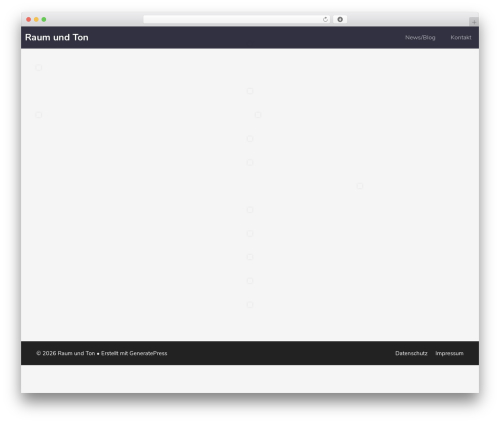The height and width of the screenshot is (423, 500).
Task: Close the browser window with the red button
Action: [x=29, y=19]
